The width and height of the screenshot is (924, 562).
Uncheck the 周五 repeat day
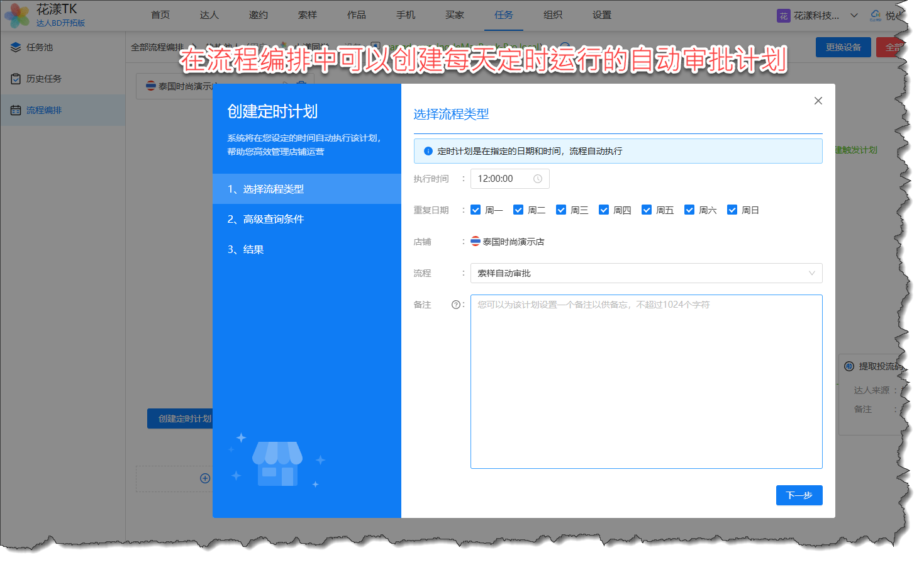[x=647, y=210]
